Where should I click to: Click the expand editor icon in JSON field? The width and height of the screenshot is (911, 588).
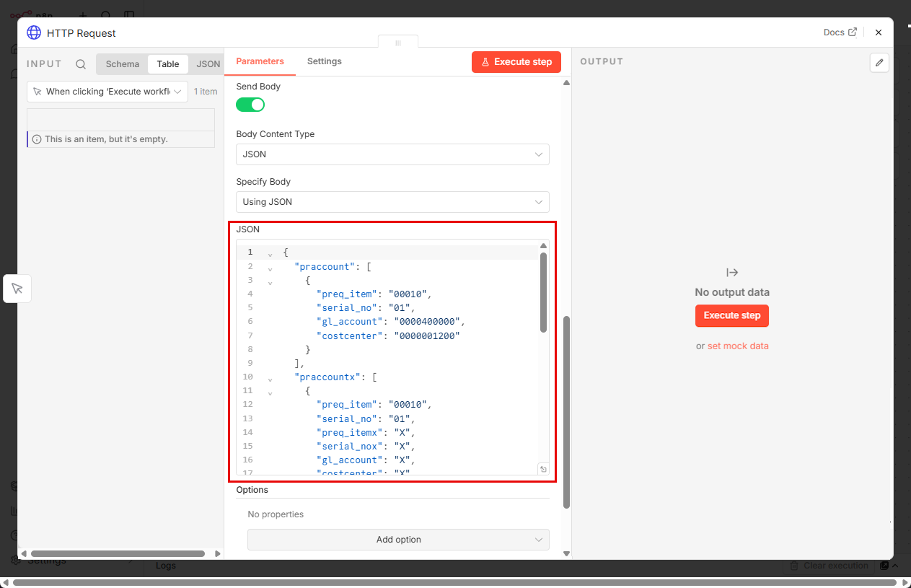tap(543, 469)
